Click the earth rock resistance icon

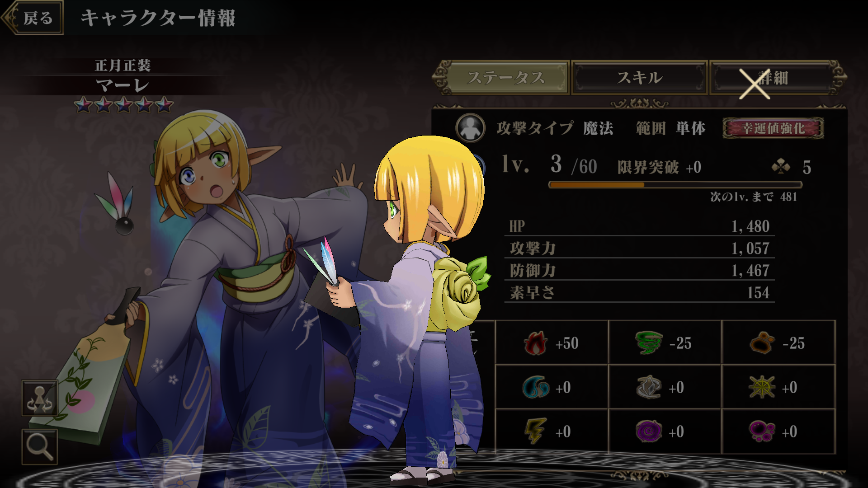point(762,343)
